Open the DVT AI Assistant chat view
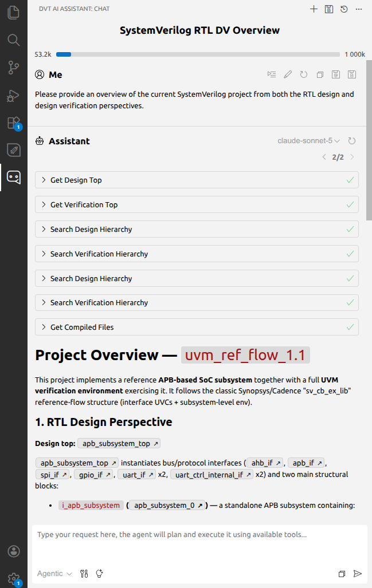Screen dimensions: 372x588 pos(14,177)
